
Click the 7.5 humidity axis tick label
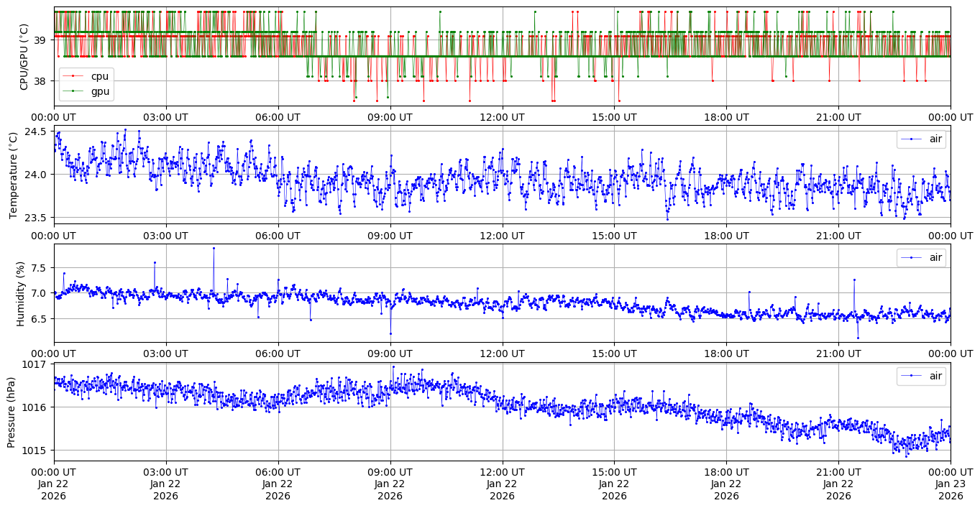click(x=39, y=268)
